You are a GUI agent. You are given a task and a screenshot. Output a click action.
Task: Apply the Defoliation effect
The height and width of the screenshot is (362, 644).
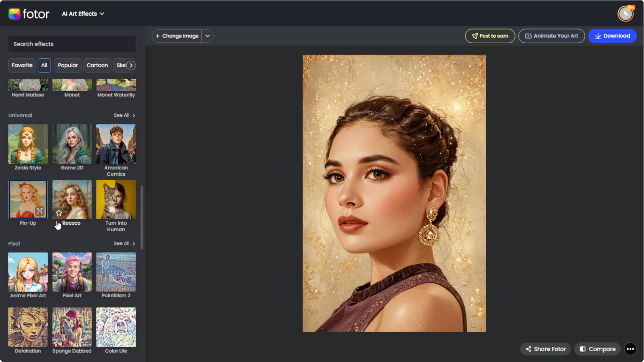point(28,327)
